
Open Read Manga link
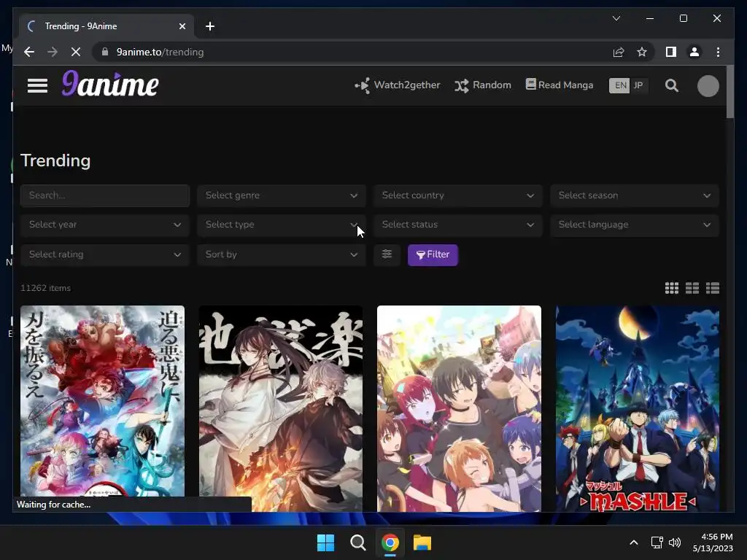560,85
